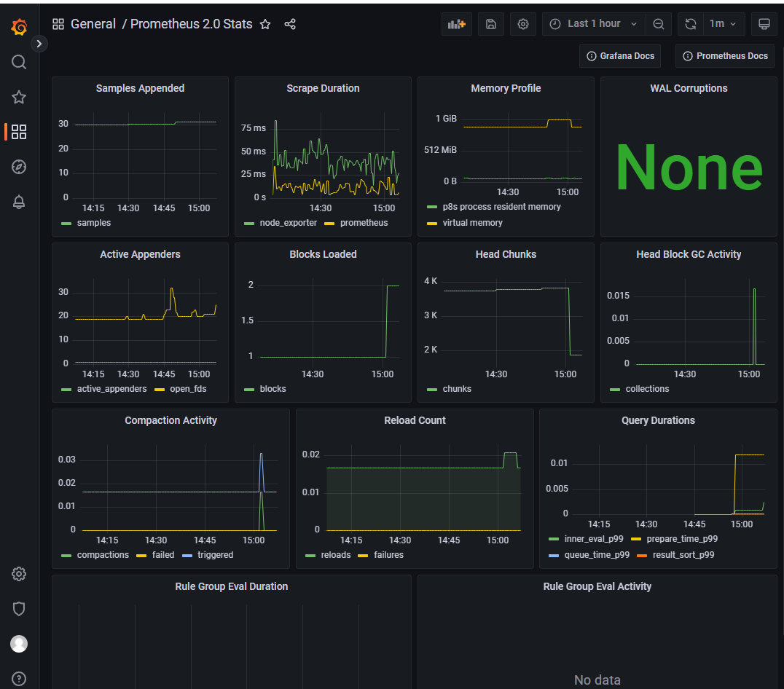Toggle the p8s process resident memory series

pos(501,207)
